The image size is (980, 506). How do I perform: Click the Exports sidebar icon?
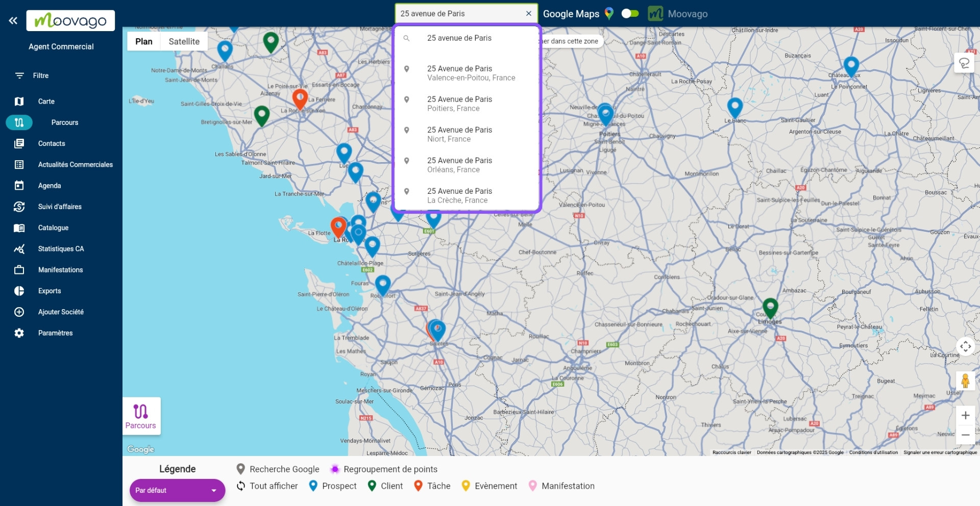(x=19, y=291)
